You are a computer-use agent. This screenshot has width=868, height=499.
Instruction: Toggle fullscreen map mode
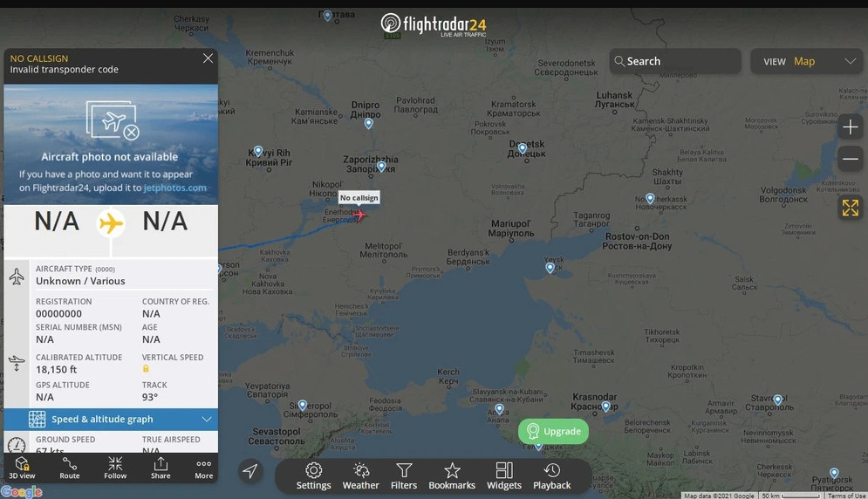point(851,208)
